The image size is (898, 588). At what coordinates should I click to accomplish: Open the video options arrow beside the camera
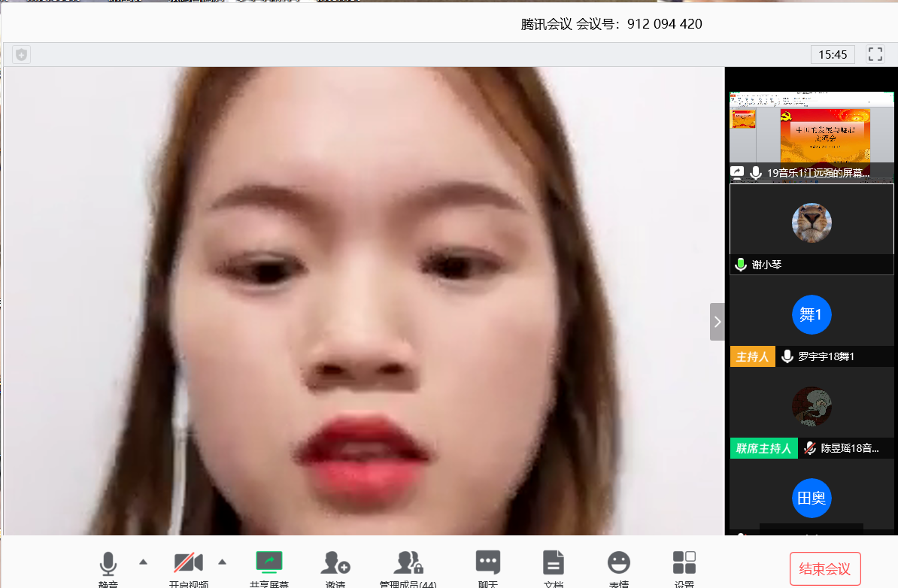click(x=222, y=562)
